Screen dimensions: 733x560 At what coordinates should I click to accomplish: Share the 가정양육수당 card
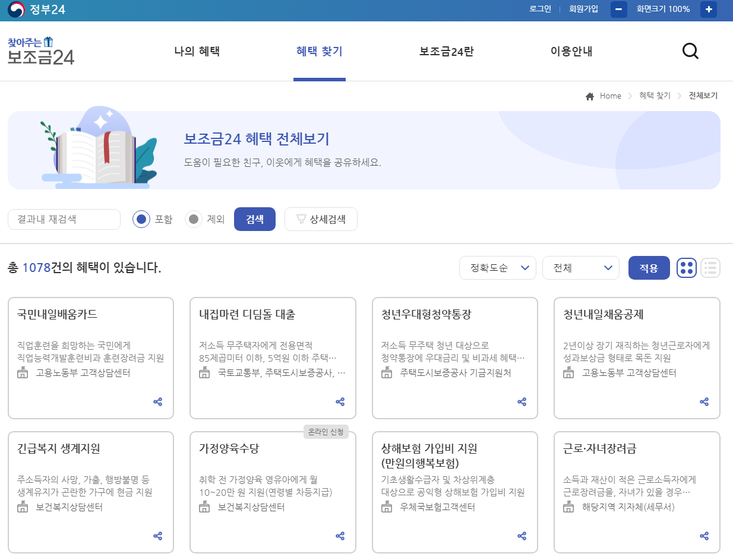pyautogui.click(x=340, y=536)
